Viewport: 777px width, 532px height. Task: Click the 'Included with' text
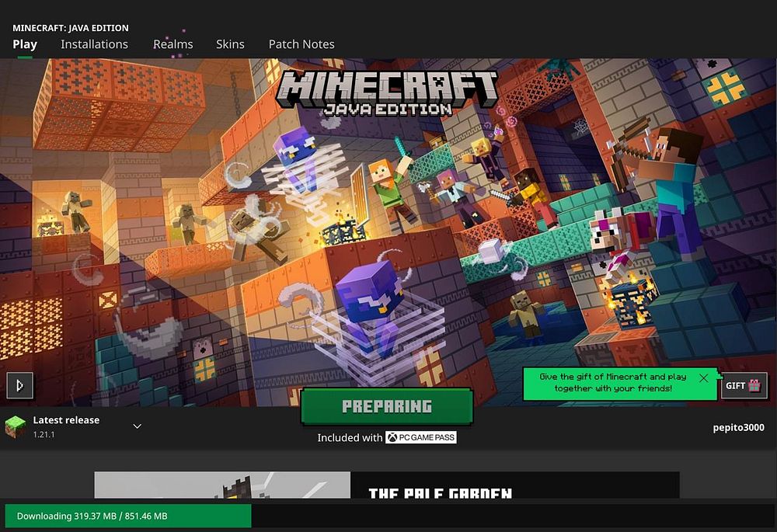[x=350, y=437]
